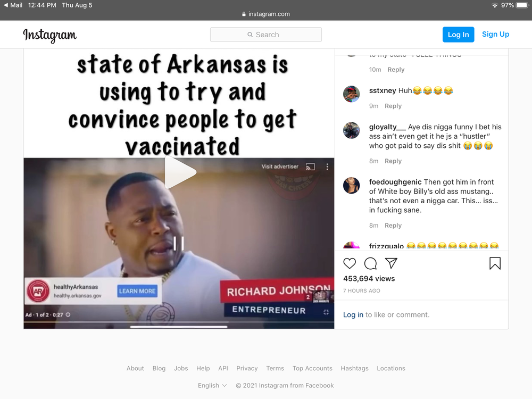Open the Sign Up link
This screenshot has width=532, height=399.
pos(496,34)
